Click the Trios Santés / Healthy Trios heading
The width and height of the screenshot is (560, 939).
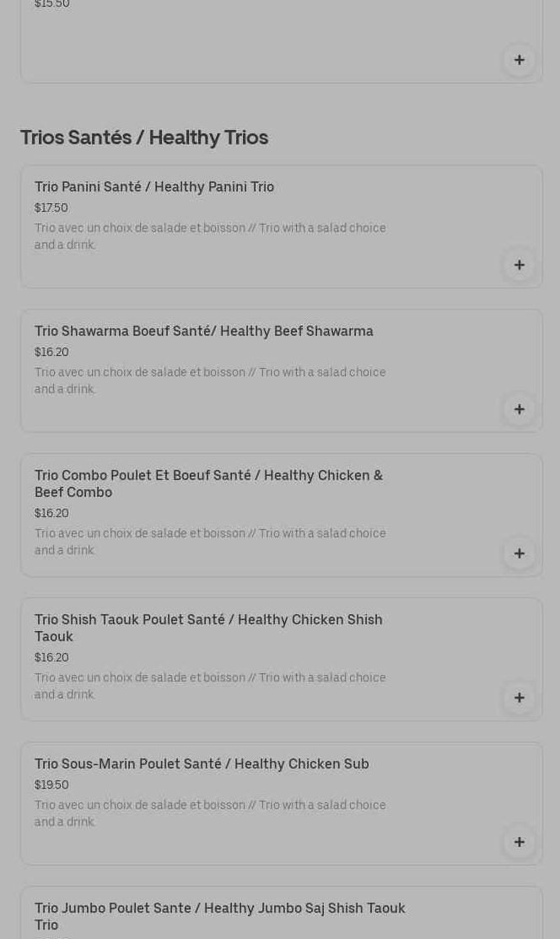coord(144,138)
